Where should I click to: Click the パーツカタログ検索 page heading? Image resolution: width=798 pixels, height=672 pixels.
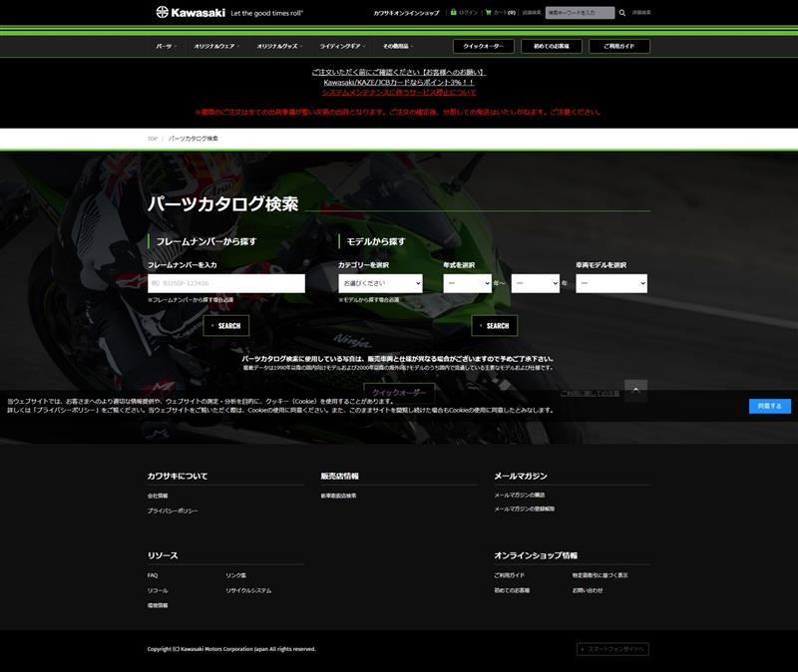pyautogui.click(x=222, y=204)
